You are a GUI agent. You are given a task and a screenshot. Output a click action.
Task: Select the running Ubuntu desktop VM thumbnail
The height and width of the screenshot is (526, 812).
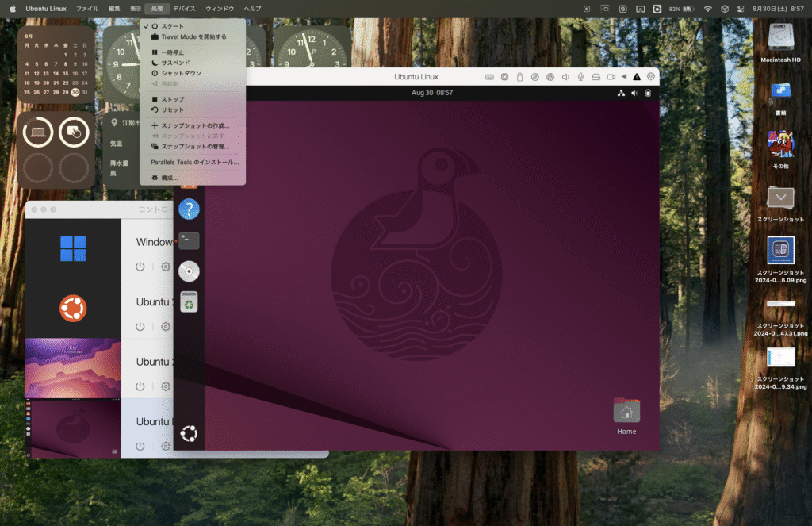coord(73,428)
